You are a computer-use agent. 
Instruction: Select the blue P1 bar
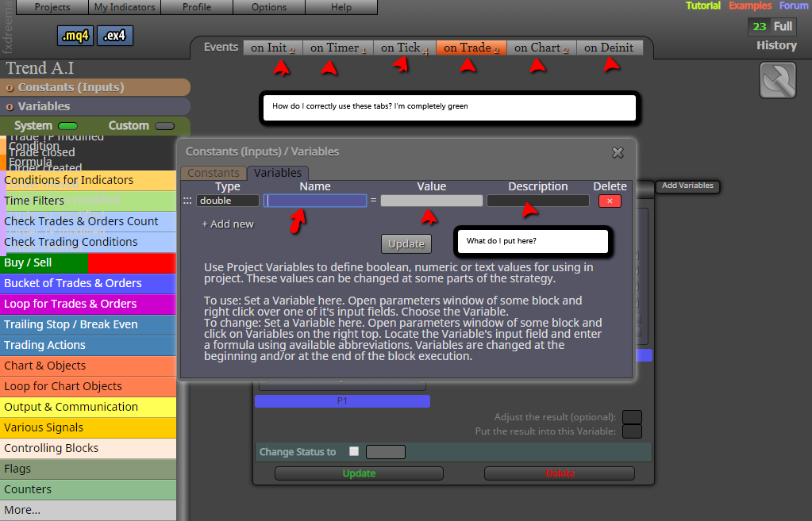[342, 401]
